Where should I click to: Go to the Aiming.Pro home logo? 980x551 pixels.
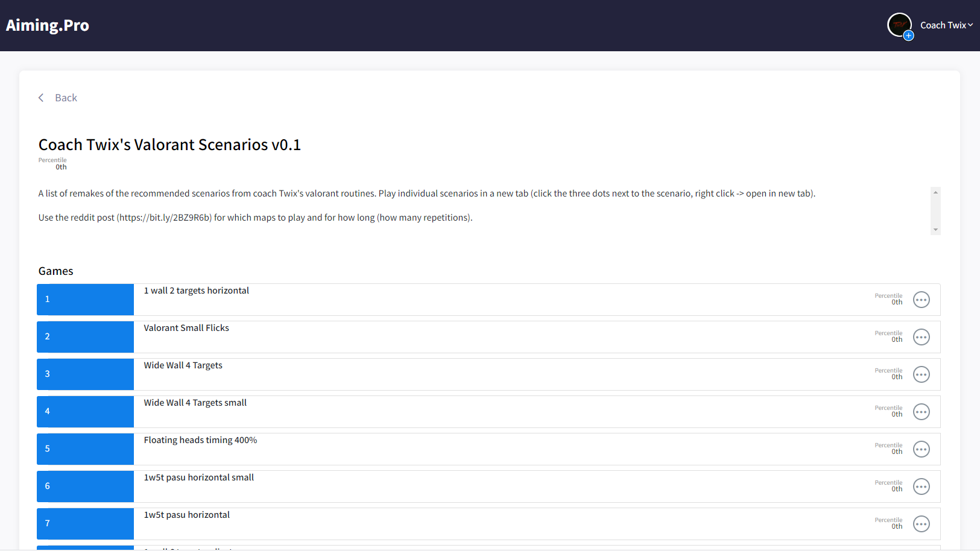click(x=48, y=25)
